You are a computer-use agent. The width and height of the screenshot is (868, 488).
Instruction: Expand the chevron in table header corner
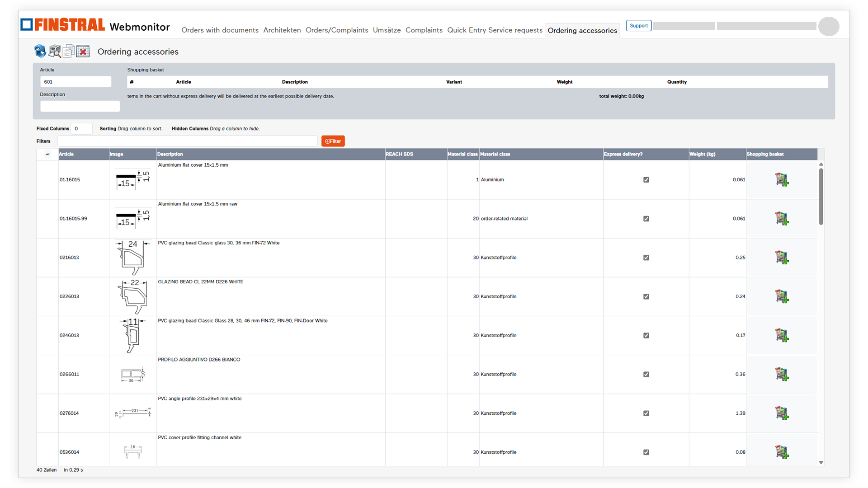[x=47, y=154]
